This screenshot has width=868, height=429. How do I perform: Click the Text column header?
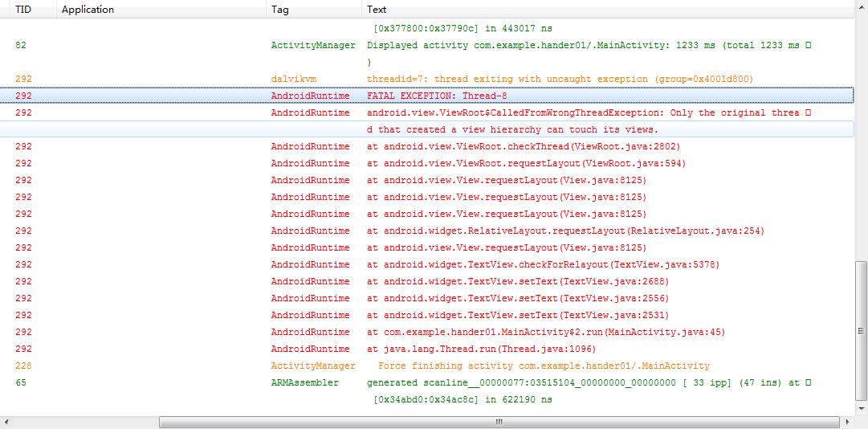[377, 10]
